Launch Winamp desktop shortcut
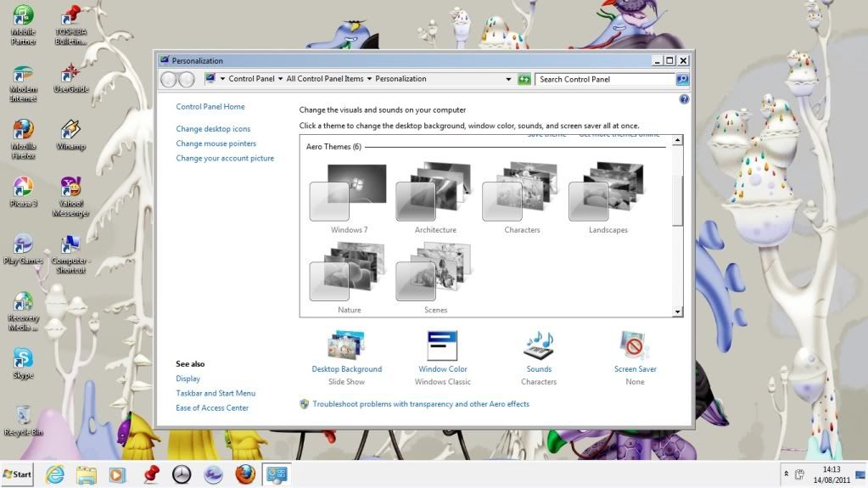Viewport: 868px width, 488px height. (70, 135)
